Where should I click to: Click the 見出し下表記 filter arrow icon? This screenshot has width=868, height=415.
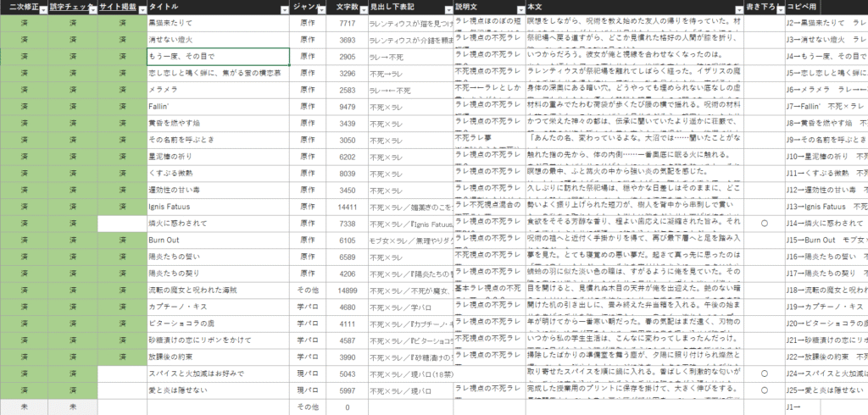pos(448,8)
